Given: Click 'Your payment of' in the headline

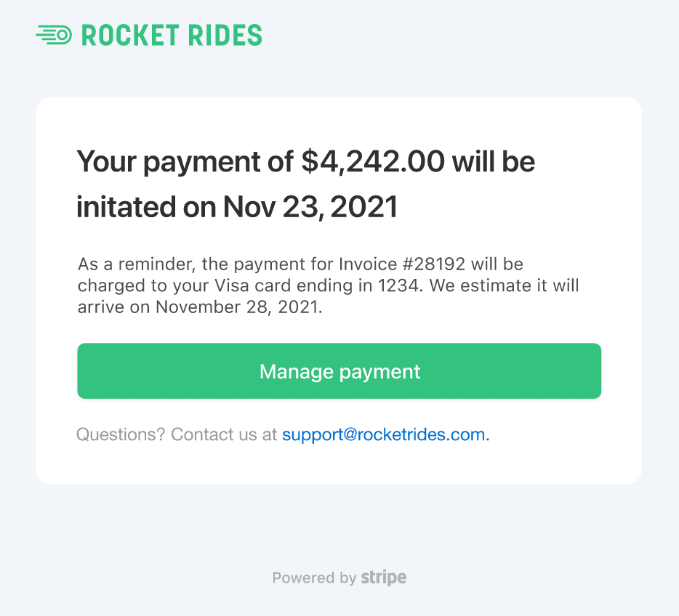Looking at the screenshot, I should [x=185, y=163].
